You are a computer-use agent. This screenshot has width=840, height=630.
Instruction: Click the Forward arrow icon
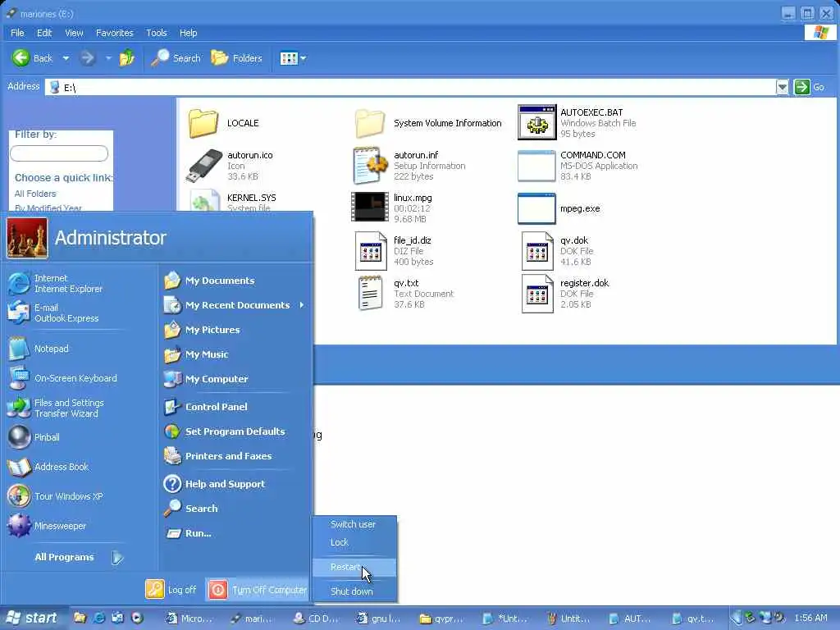[x=88, y=58]
